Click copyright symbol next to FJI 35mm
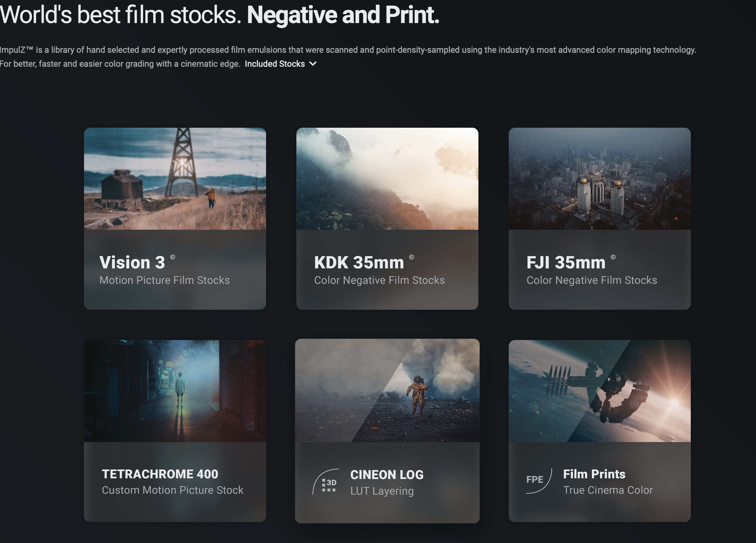The width and height of the screenshot is (756, 543). point(613,257)
